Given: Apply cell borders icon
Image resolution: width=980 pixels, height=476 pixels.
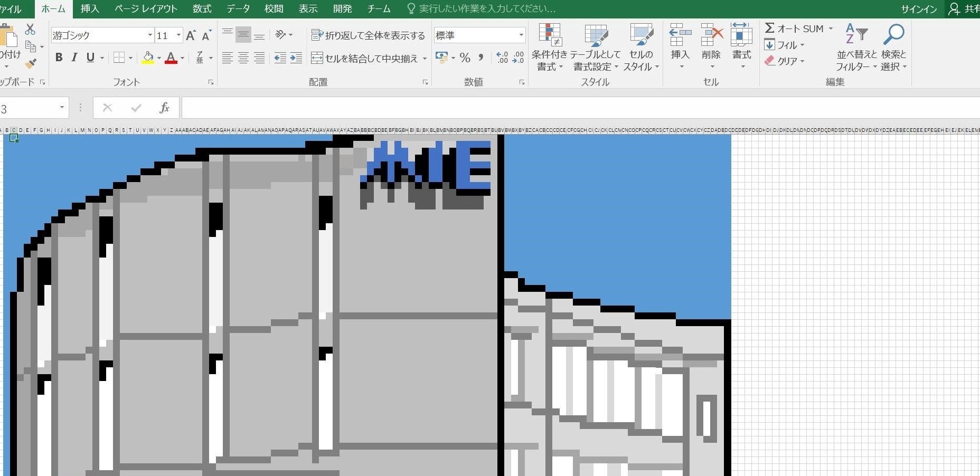Looking at the screenshot, I should pos(119,58).
